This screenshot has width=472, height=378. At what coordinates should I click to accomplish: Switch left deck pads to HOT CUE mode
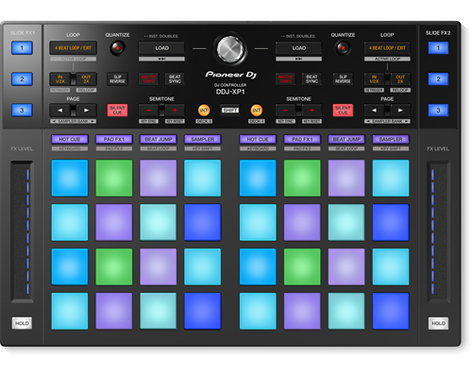coord(70,139)
